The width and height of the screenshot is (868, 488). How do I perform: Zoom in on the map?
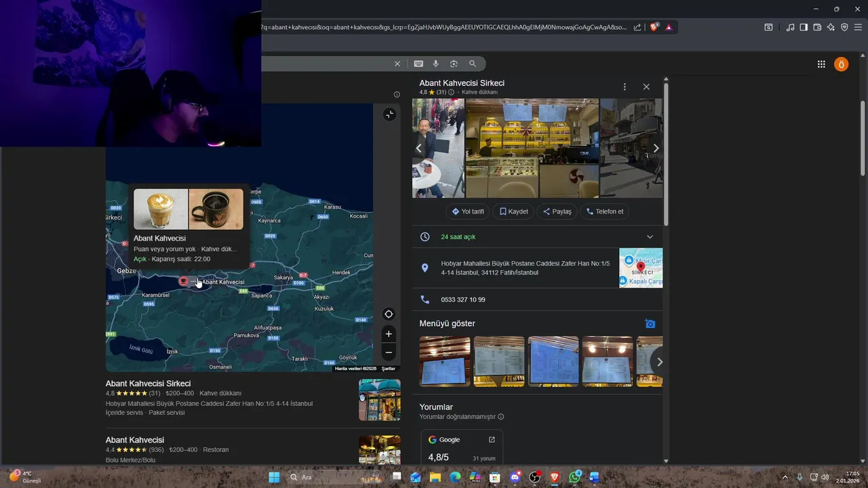tap(389, 333)
